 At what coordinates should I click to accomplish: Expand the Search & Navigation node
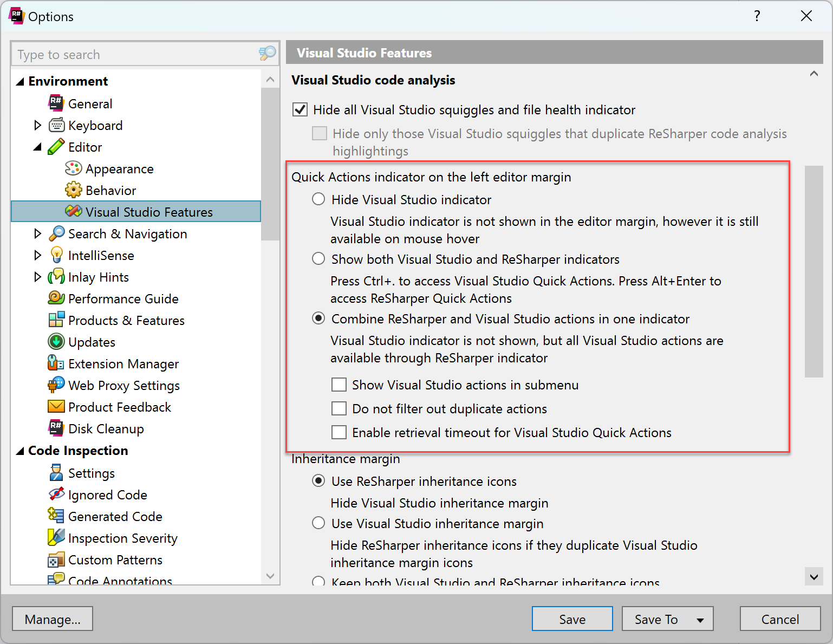tap(37, 233)
